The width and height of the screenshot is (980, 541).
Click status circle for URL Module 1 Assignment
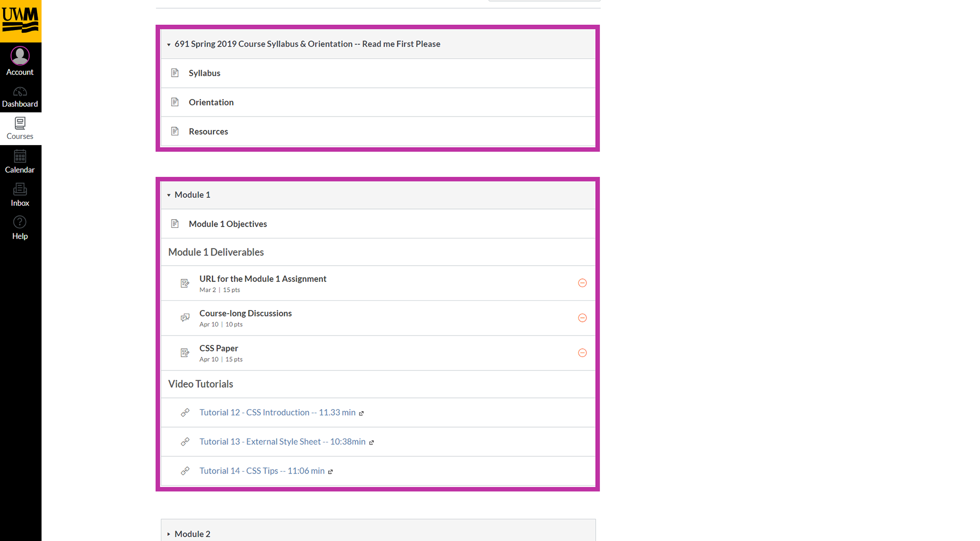[x=582, y=283]
